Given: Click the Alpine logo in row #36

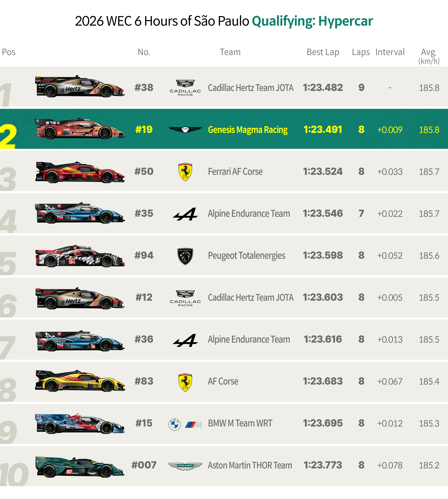Looking at the screenshot, I should (185, 340).
